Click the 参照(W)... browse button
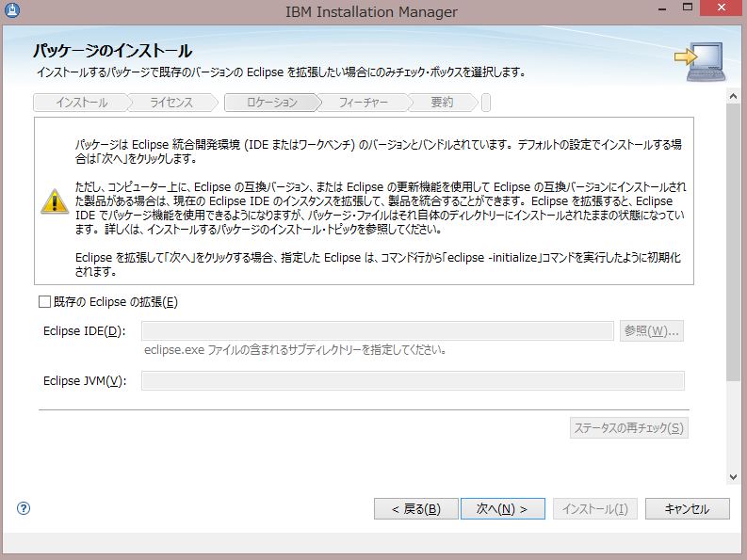The width and height of the screenshot is (747, 560). [652, 330]
